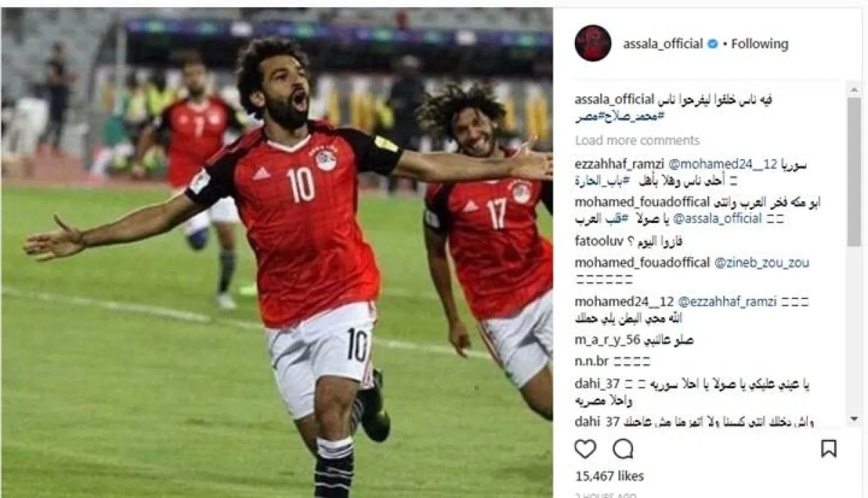Click the scrollbar down arrow

[x=854, y=418]
